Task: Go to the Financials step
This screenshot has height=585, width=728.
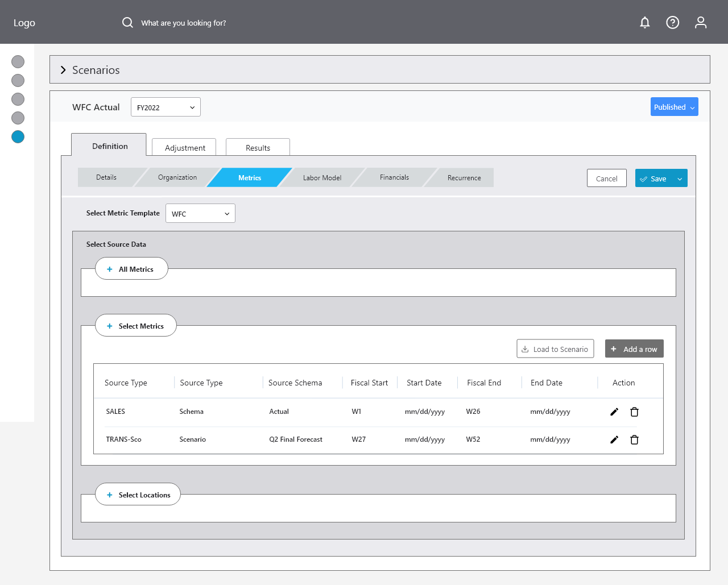Action: (x=394, y=177)
